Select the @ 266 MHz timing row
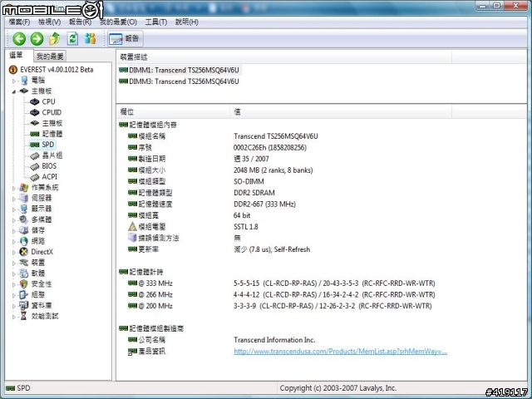The width and height of the screenshot is (532, 399). tap(282, 294)
